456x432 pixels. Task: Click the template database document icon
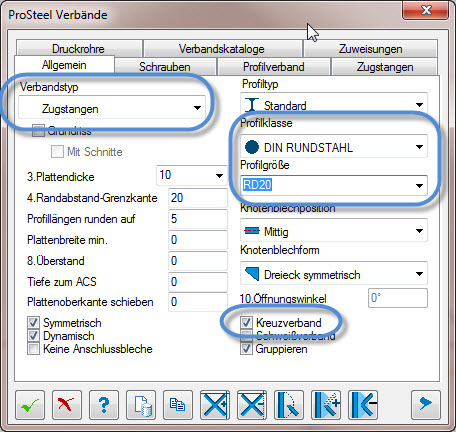click(x=141, y=405)
